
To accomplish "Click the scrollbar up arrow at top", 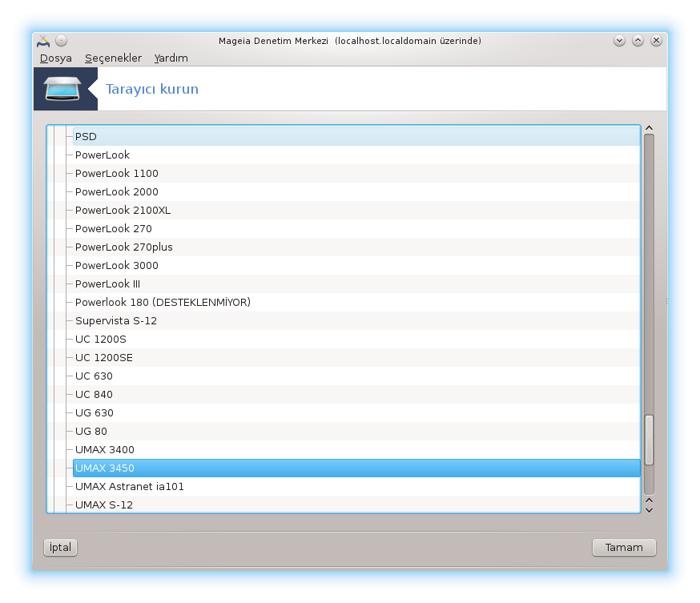I will (649, 128).
